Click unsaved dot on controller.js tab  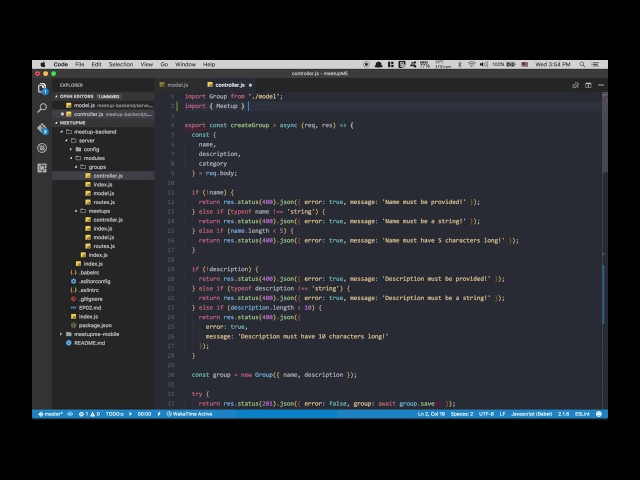(250, 85)
